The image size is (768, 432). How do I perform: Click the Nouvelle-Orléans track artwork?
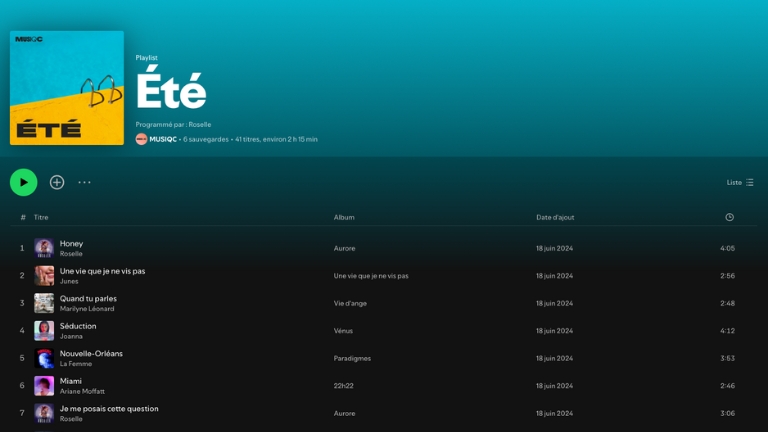(44, 358)
